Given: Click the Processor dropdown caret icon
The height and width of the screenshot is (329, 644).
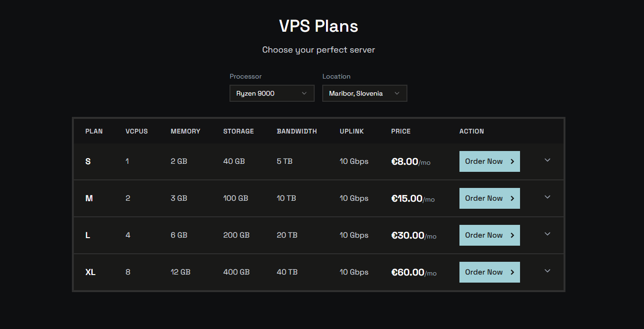Looking at the screenshot, I should click(x=304, y=93).
